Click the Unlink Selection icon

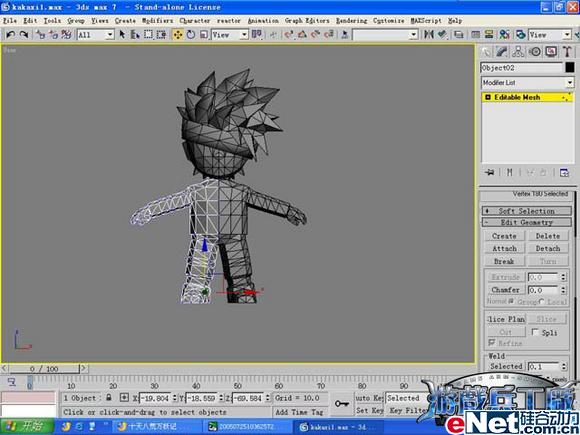pos(54,35)
